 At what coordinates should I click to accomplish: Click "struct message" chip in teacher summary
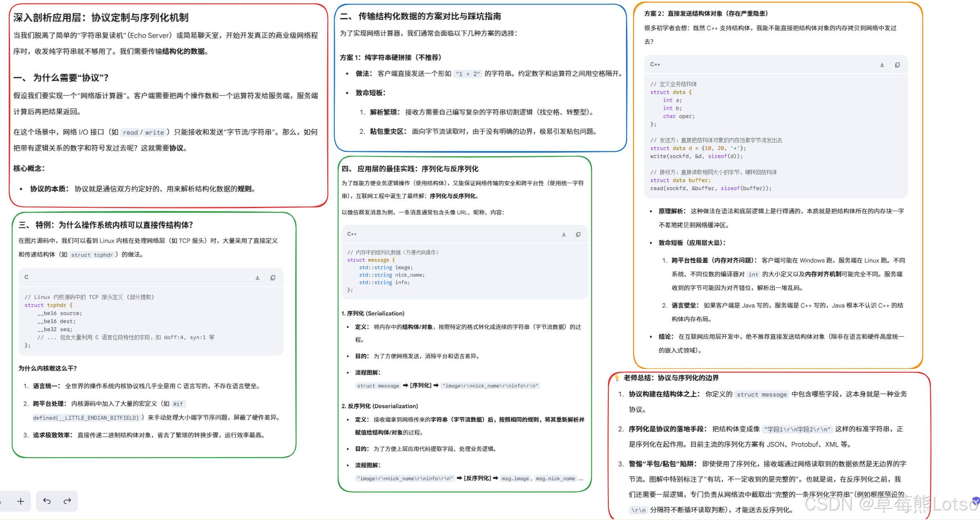(x=762, y=394)
